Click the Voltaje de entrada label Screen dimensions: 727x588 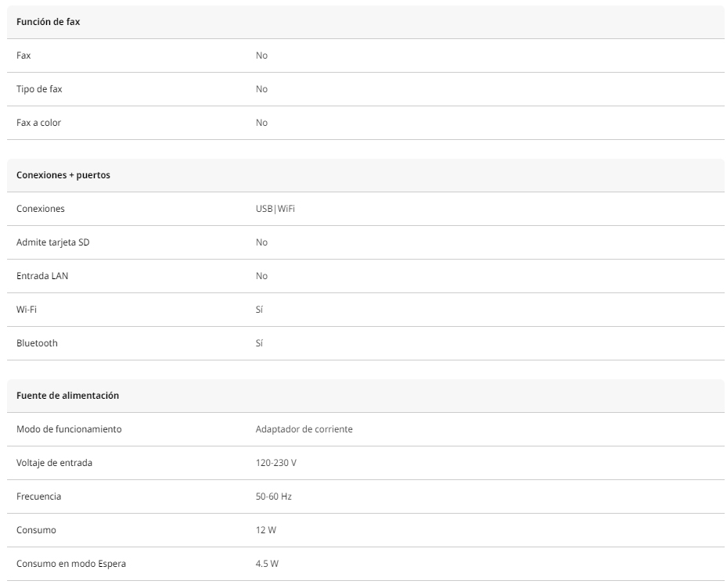[x=54, y=463]
